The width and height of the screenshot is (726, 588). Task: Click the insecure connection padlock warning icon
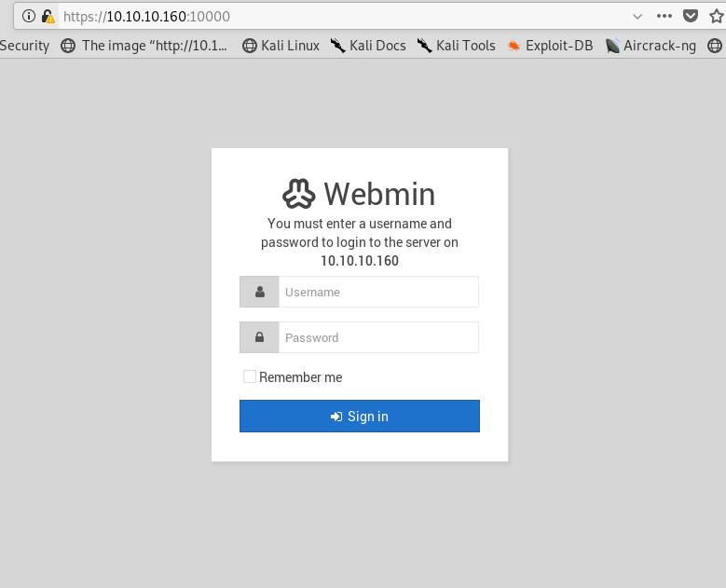[48, 17]
